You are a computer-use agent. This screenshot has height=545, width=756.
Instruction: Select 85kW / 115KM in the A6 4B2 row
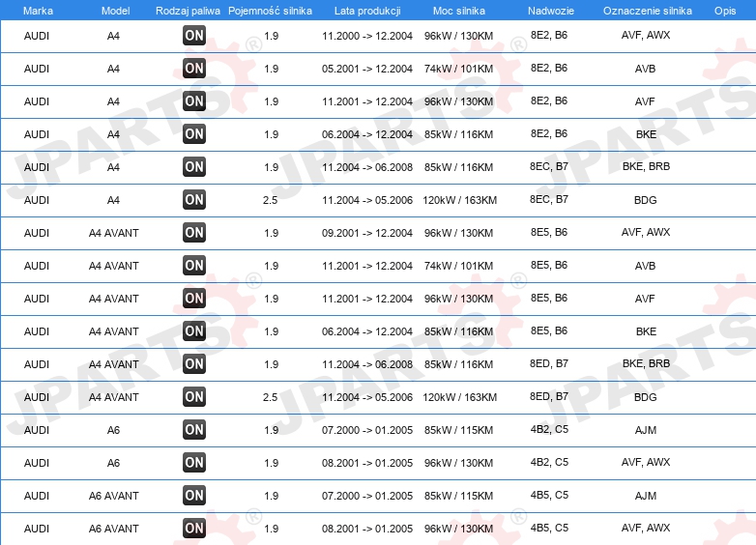458,430
